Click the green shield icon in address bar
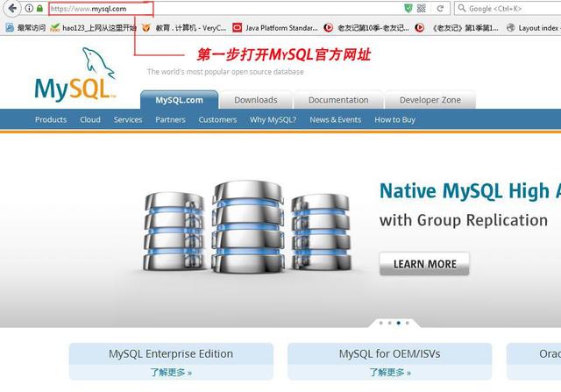This screenshot has width=561, height=392. point(408,8)
